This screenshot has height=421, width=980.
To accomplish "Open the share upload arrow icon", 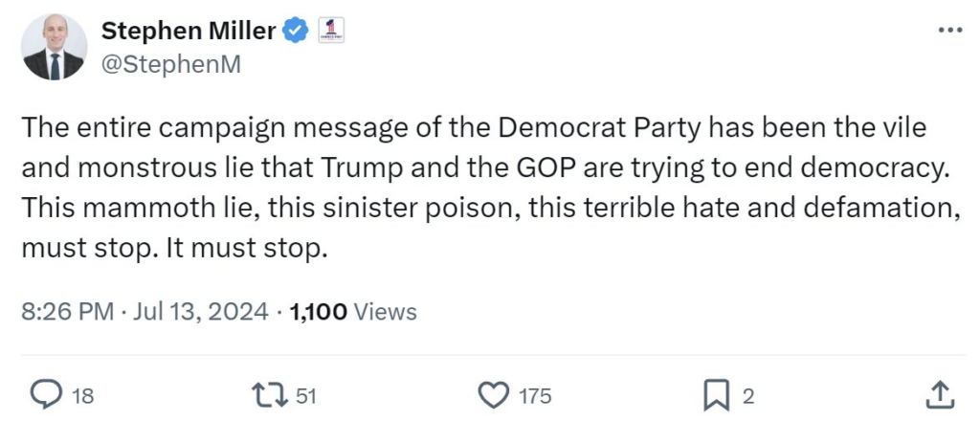I will [940, 393].
